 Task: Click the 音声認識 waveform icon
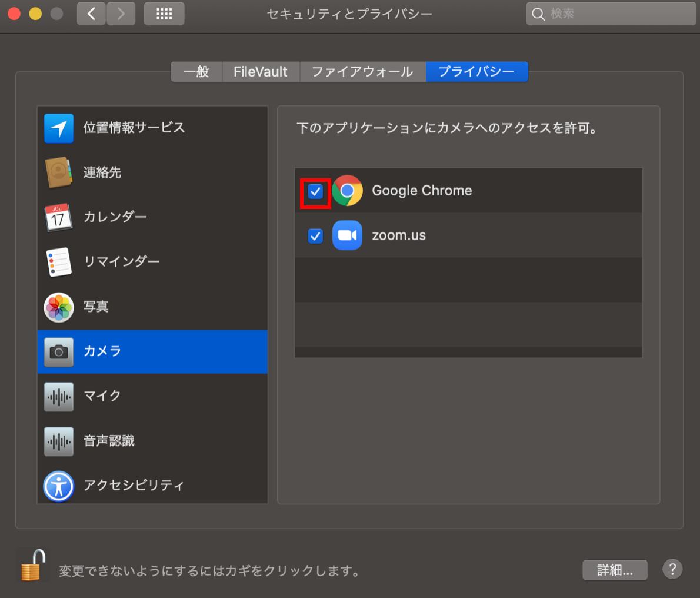(59, 441)
